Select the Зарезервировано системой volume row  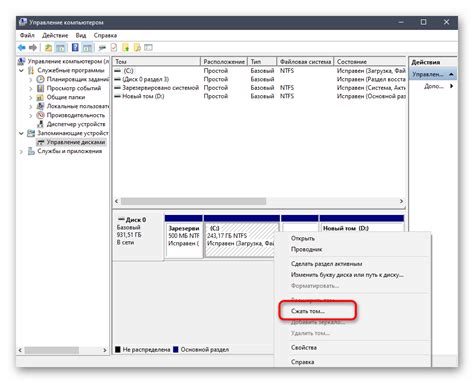tap(260, 88)
